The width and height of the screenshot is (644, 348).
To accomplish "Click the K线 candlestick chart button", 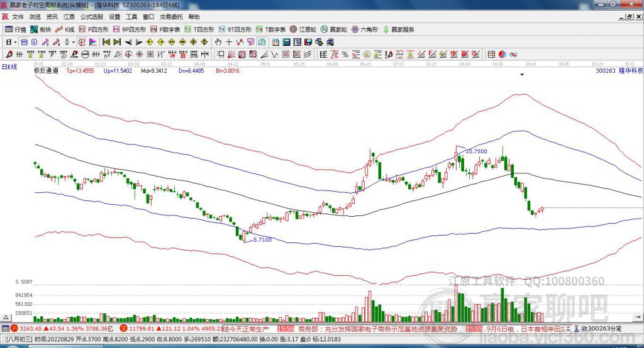I will [x=65, y=30].
